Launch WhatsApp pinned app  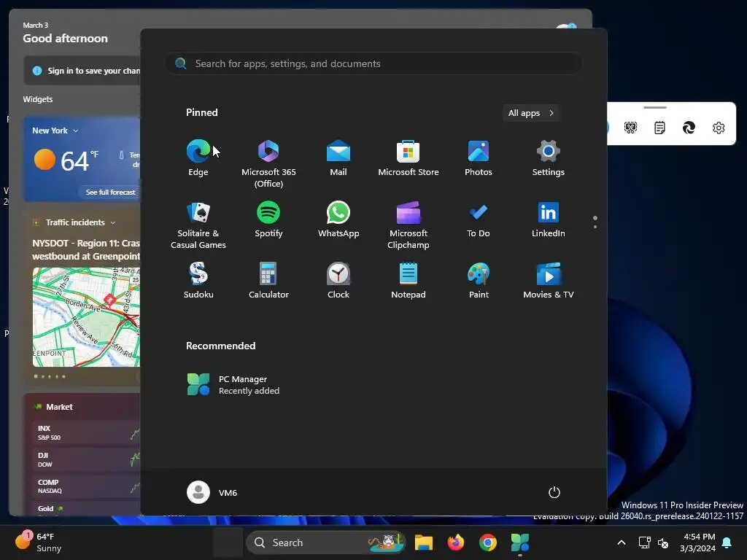(x=338, y=219)
